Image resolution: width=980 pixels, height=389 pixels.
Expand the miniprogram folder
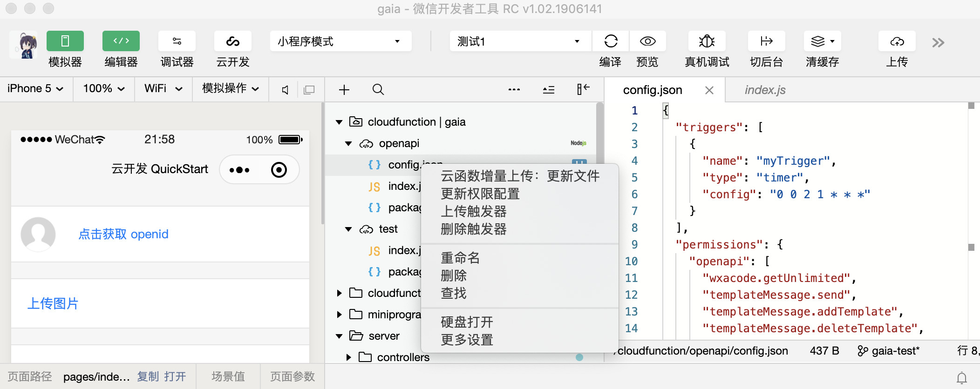pos(339,315)
